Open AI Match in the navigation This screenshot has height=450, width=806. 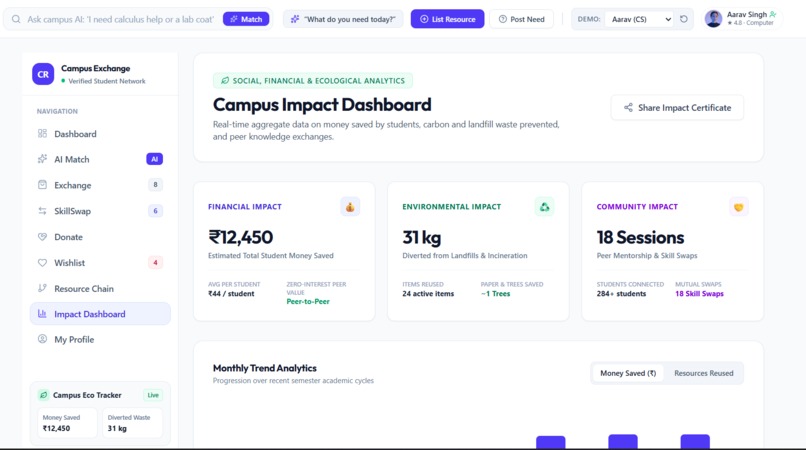click(100, 159)
